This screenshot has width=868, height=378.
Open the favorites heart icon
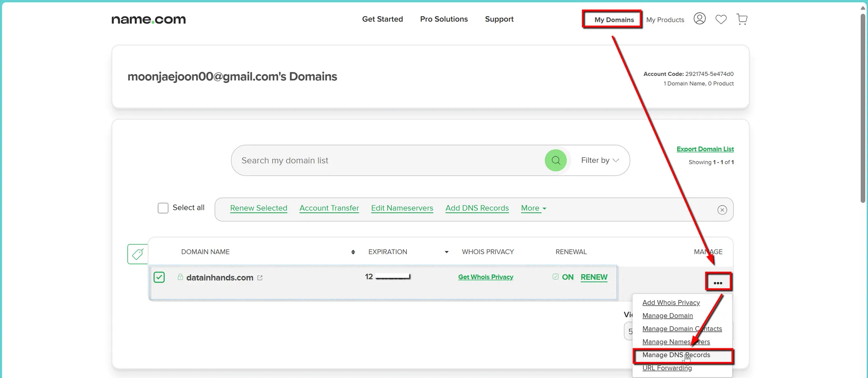[x=721, y=19]
